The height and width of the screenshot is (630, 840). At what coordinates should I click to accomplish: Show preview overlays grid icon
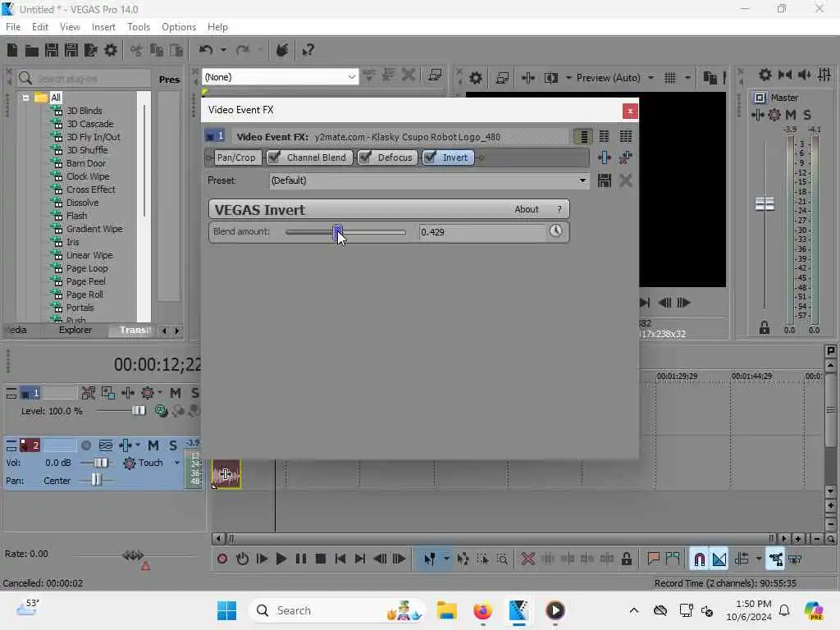tap(670, 78)
